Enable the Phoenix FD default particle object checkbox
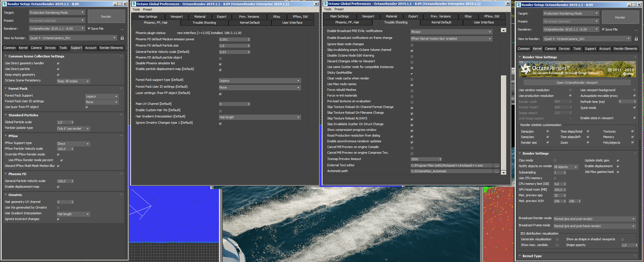Screen dimensions: 644x262 point(220,59)
